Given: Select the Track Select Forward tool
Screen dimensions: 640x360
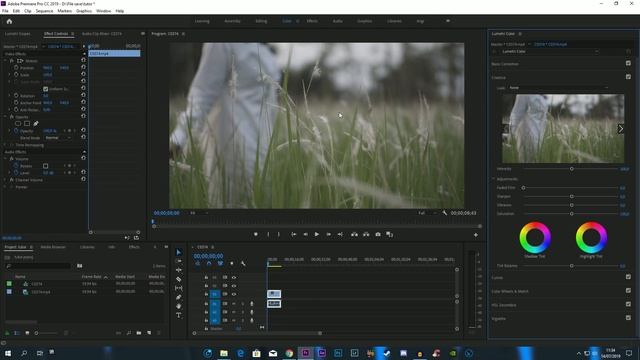Looking at the screenshot, I should 178,261.
